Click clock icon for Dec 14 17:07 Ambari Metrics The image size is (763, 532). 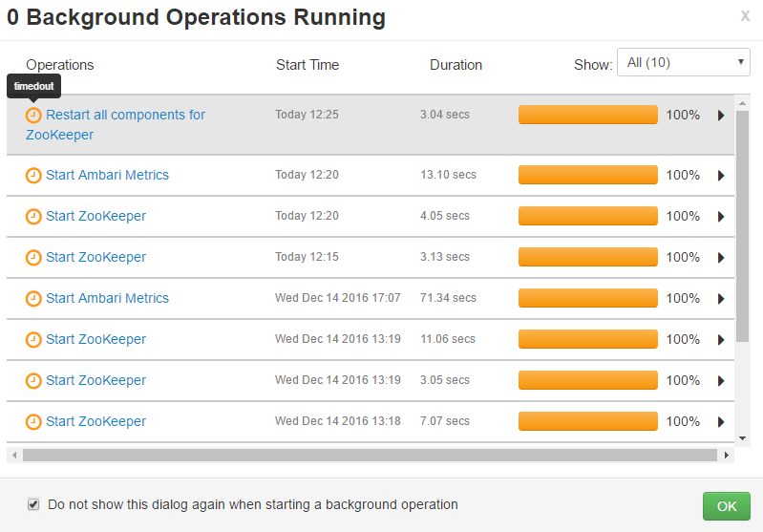point(33,299)
